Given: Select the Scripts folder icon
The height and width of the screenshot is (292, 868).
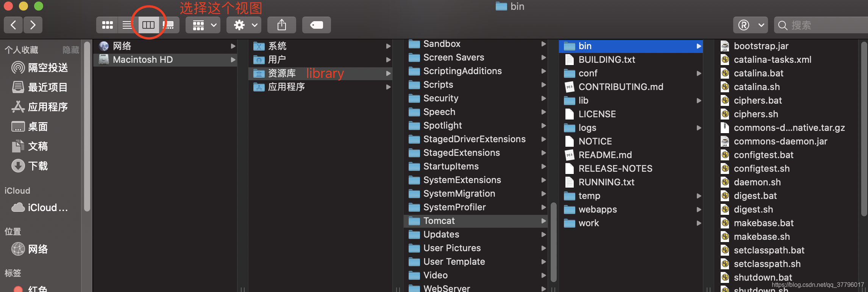Looking at the screenshot, I should (414, 85).
